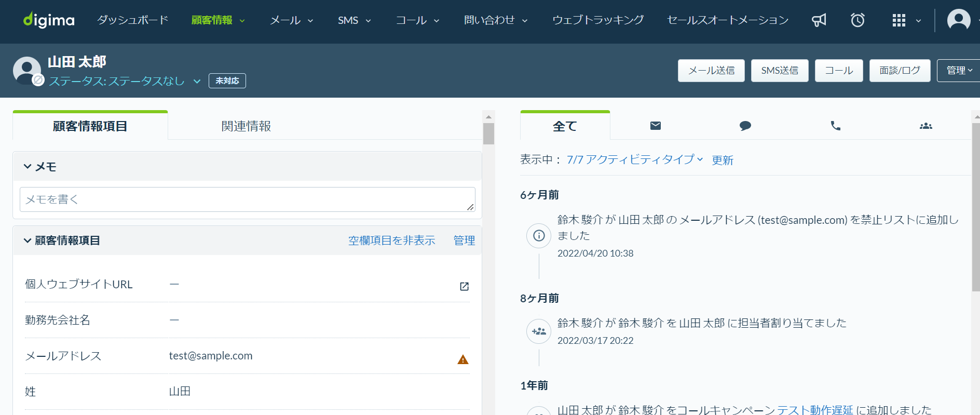The width and height of the screenshot is (980, 415).
Task: Open the reminders alarm clock icon
Action: coord(857,20)
